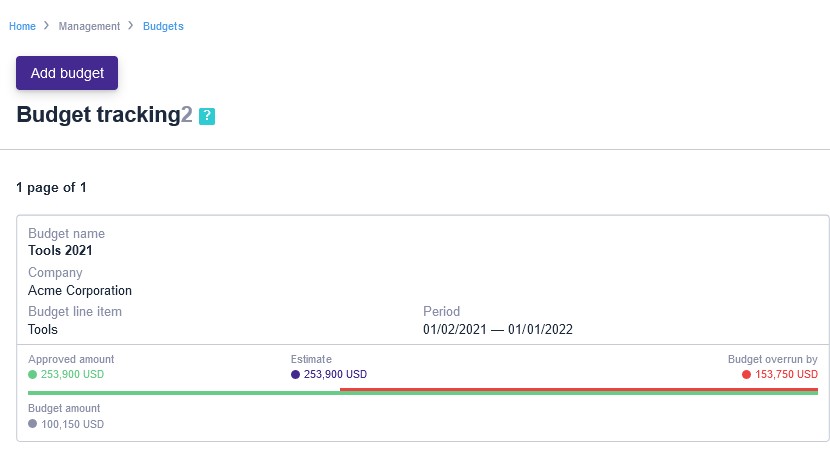This screenshot has height=465, width=830.
Task: Click the budget amount 100,150 USD
Action: tap(73, 424)
